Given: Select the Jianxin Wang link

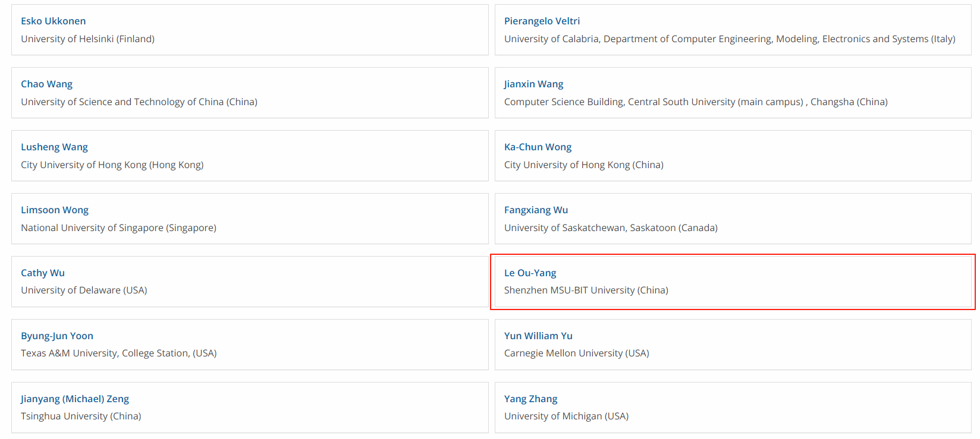Looking at the screenshot, I should pyautogui.click(x=533, y=84).
